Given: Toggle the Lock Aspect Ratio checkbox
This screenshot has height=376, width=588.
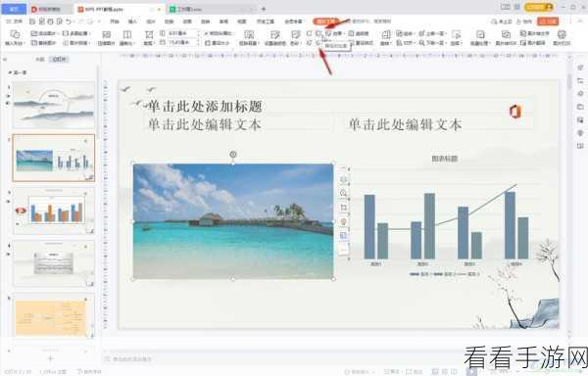Looking at the screenshot, I should coord(207,33).
